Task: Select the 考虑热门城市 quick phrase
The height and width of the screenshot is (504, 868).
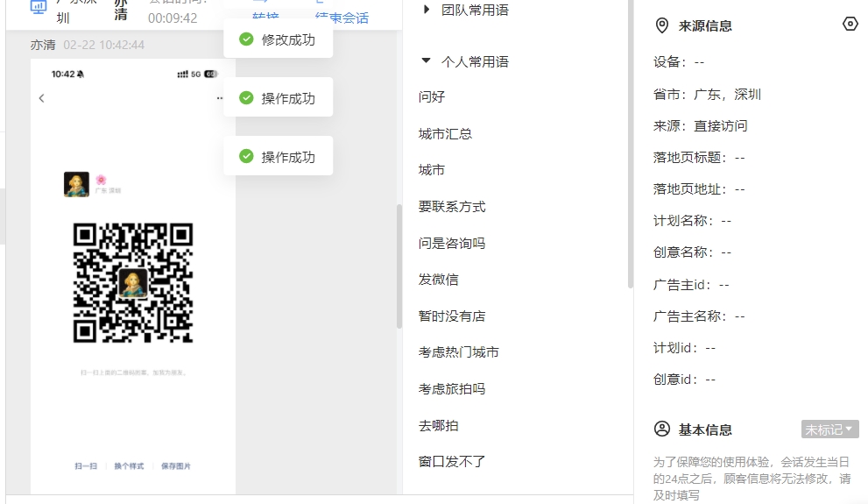Action: tap(458, 352)
